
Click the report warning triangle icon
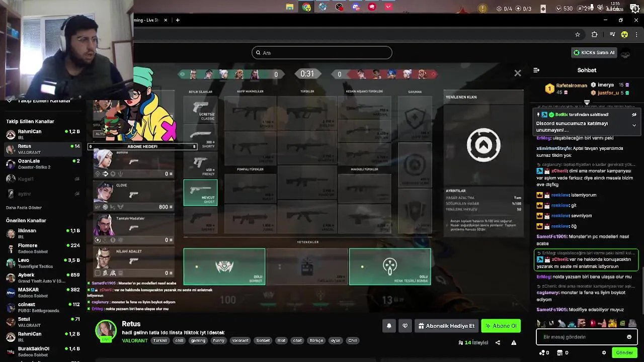(514, 342)
